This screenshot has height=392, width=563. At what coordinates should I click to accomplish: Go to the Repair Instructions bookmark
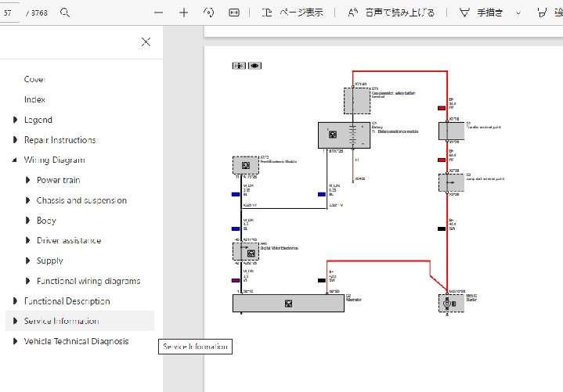click(60, 140)
